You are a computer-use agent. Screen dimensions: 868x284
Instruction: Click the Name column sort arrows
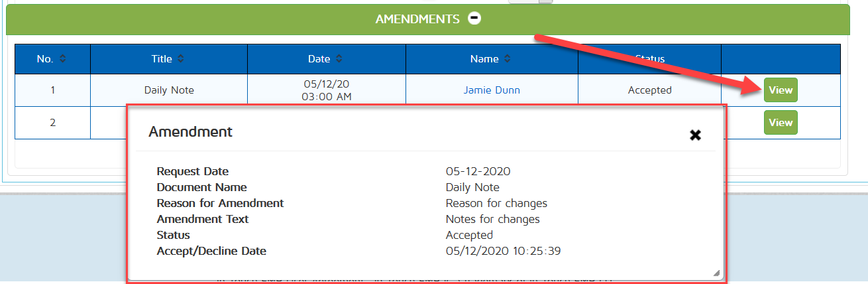pyautogui.click(x=507, y=59)
